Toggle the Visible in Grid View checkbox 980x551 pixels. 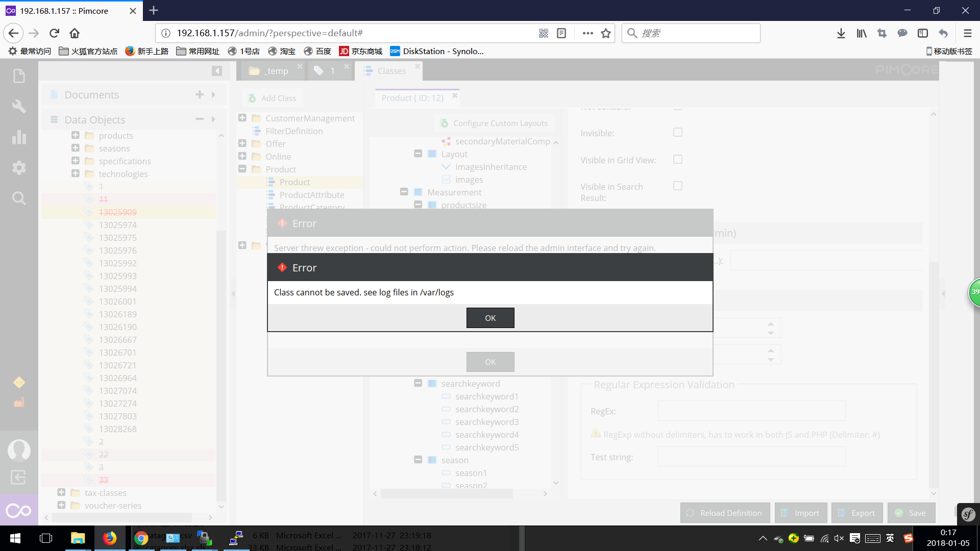click(x=677, y=159)
